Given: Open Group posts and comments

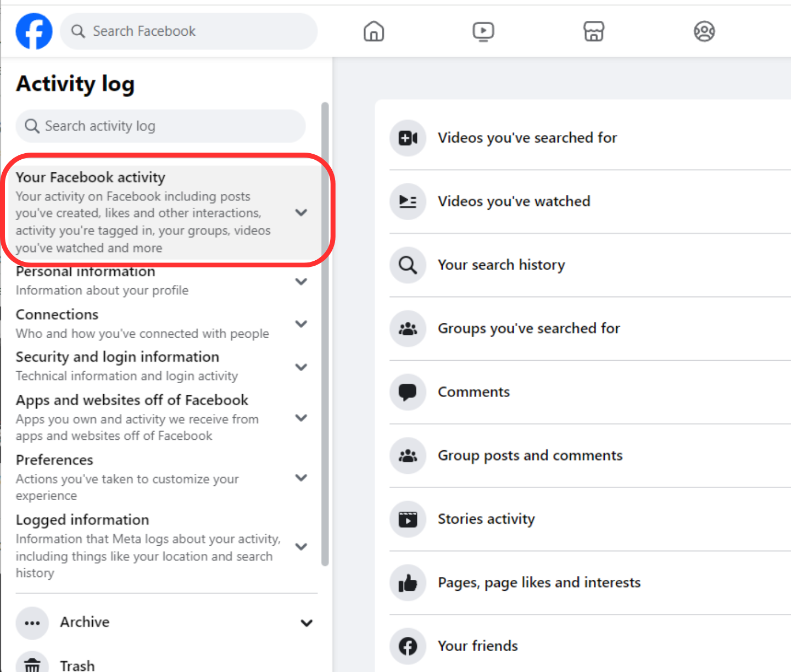Looking at the screenshot, I should (530, 456).
